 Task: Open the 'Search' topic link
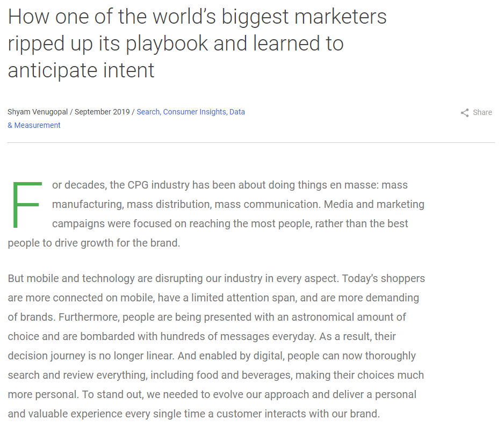(148, 112)
